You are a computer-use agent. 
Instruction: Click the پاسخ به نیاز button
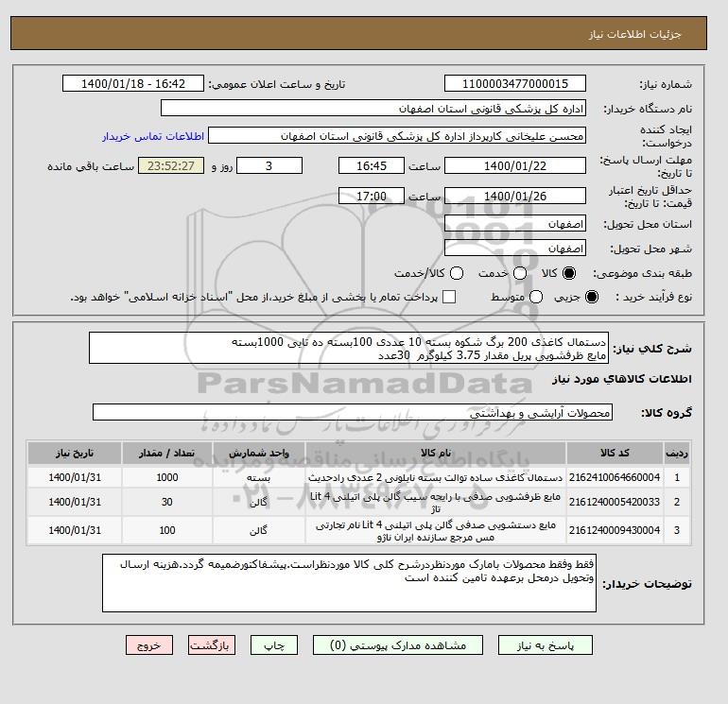[546, 645]
